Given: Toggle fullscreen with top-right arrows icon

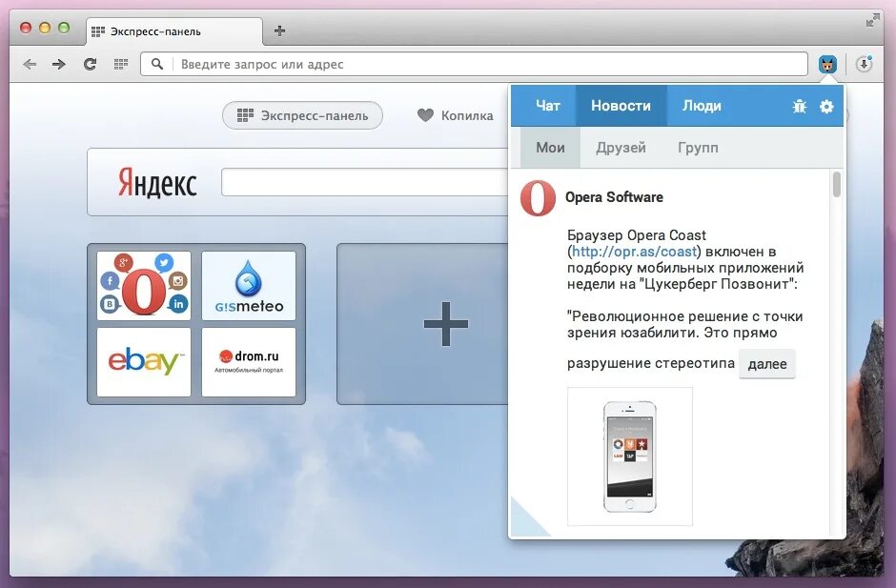Looking at the screenshot, I should tap(872, 21).
